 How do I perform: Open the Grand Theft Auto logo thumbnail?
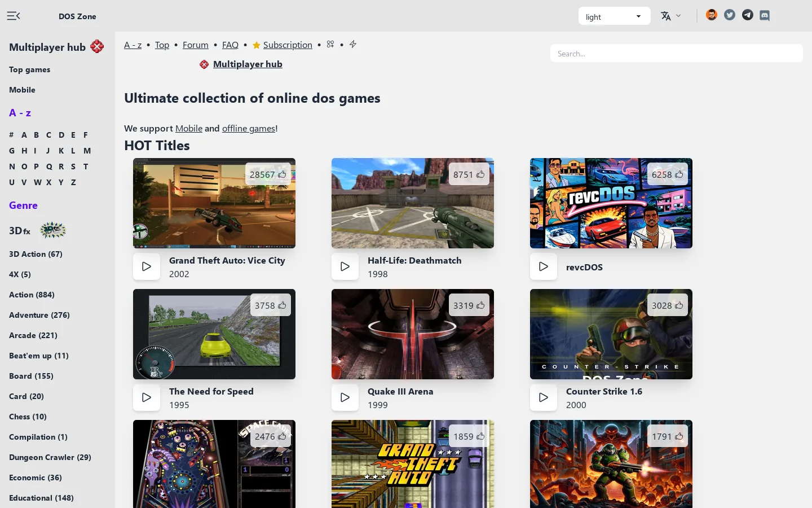pos(413,464)
